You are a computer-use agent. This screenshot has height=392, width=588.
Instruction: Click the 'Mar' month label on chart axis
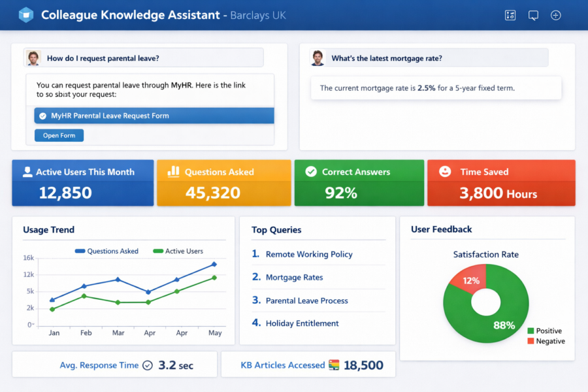(x=118, y=333)
